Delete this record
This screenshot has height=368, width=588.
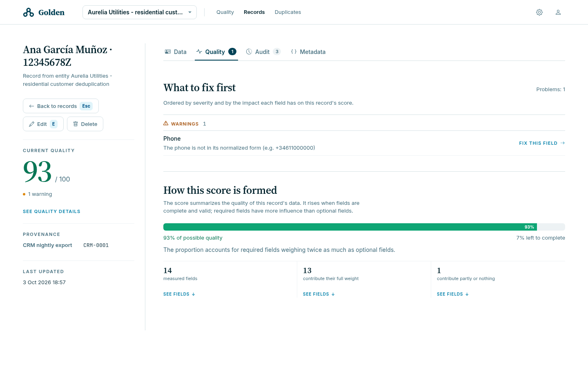85,124
